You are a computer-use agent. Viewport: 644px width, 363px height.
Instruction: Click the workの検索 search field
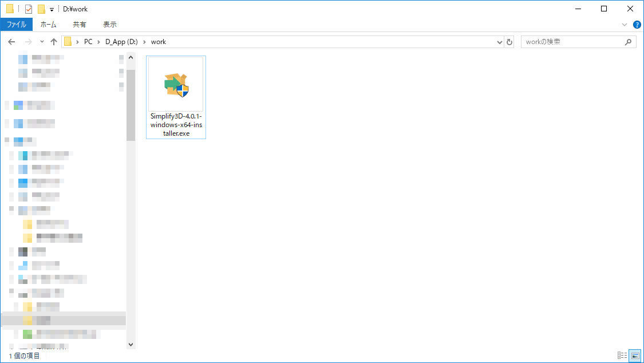pos(572,42)
